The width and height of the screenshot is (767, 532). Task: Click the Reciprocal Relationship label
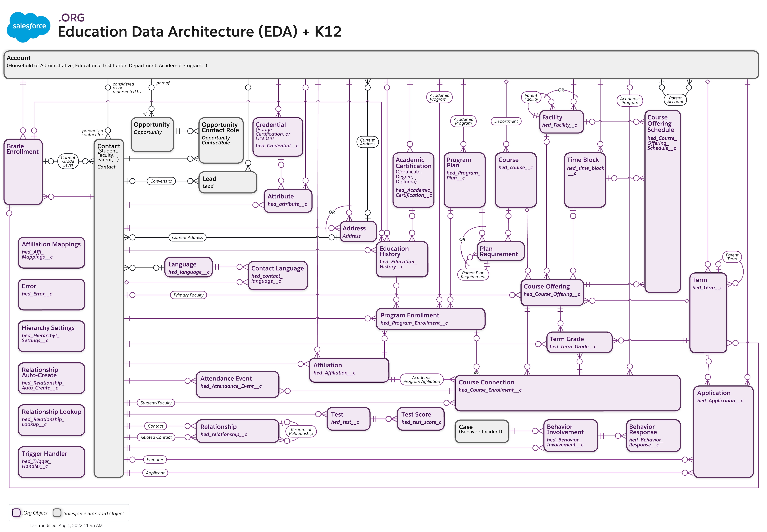pyautogui.click(x=301, y=432)
